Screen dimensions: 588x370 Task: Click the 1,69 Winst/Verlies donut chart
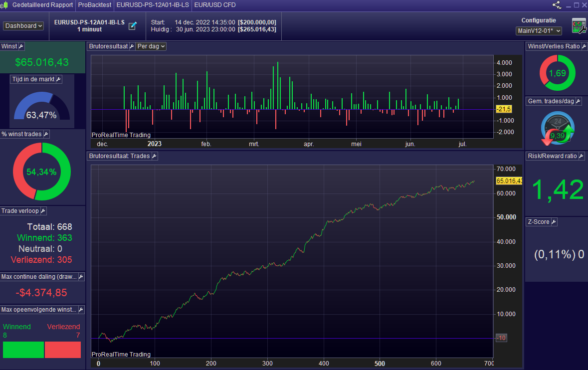(557, 73)
